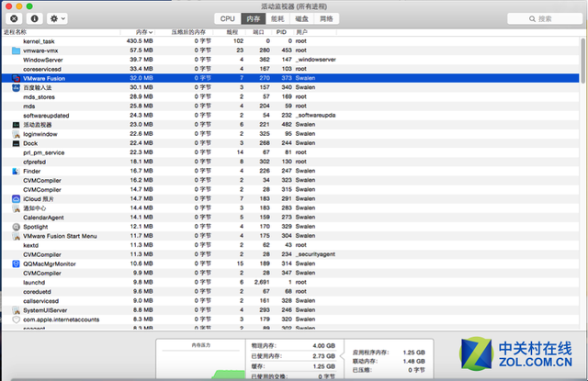
Task: Select the prl_pm_service process row
Action: [x=290, y=152]
